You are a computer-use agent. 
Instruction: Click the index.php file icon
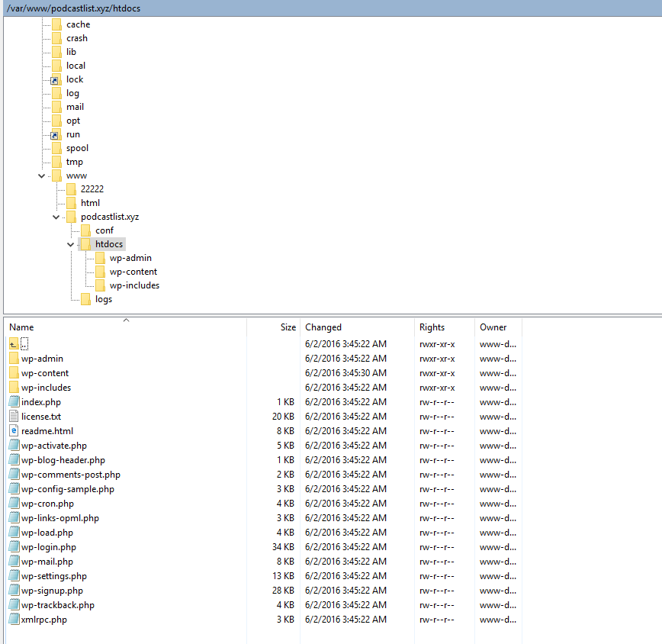point(14,402)
